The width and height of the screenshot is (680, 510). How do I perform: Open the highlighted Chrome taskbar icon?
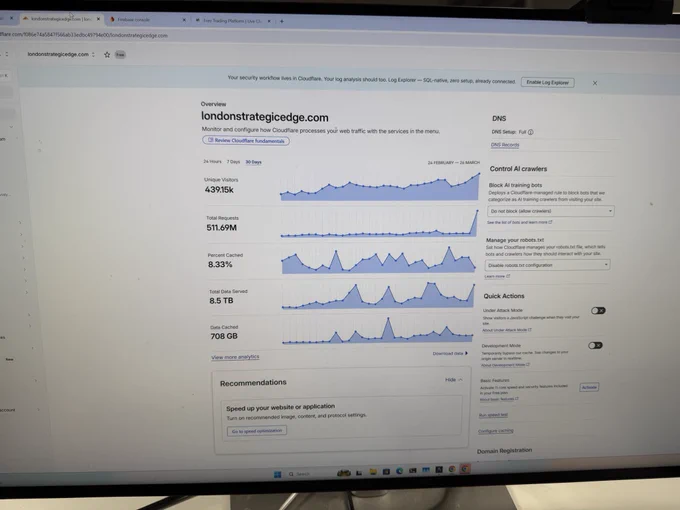pos(465,469)
